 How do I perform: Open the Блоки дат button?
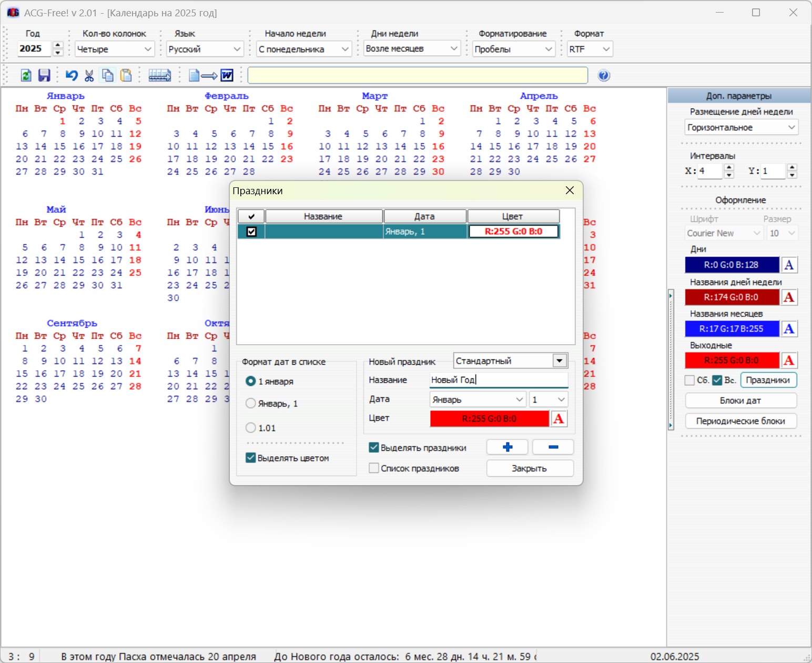point(740,400)
